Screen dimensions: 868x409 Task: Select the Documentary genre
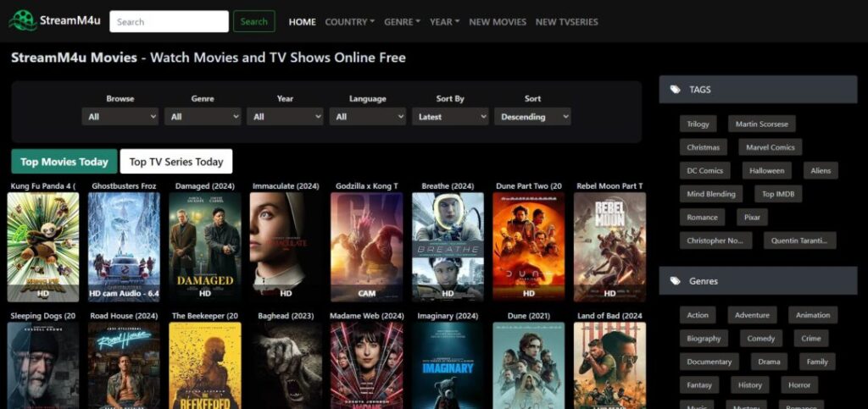[x=709, y=362]
